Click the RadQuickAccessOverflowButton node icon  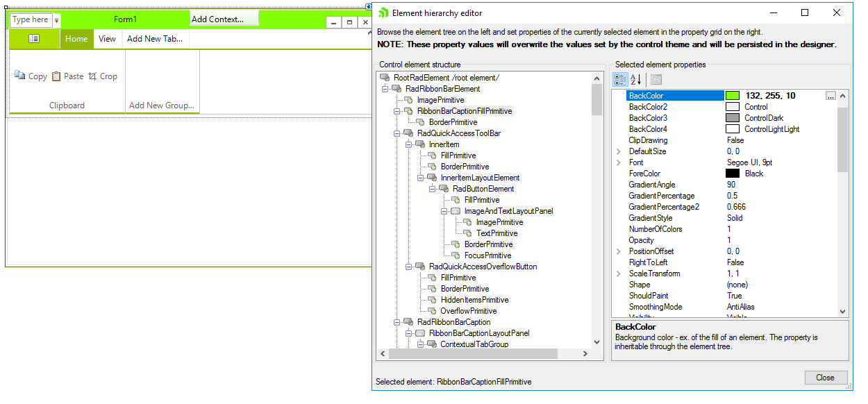coord(420,267)
